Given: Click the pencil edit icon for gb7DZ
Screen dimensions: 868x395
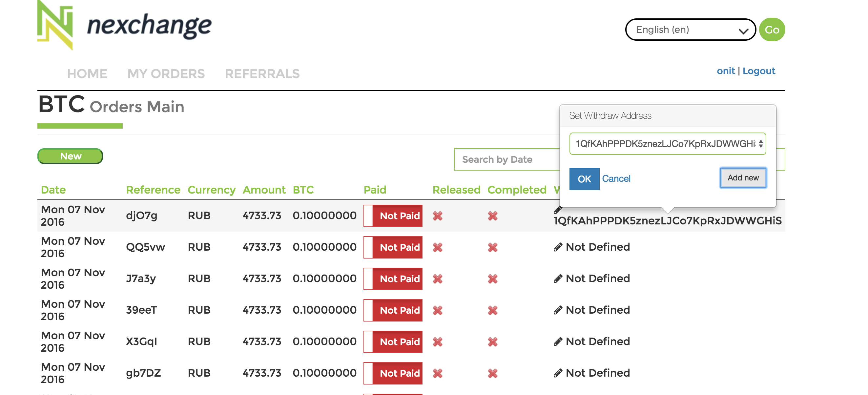Looking at the screenshot, I should coord(558,373).
